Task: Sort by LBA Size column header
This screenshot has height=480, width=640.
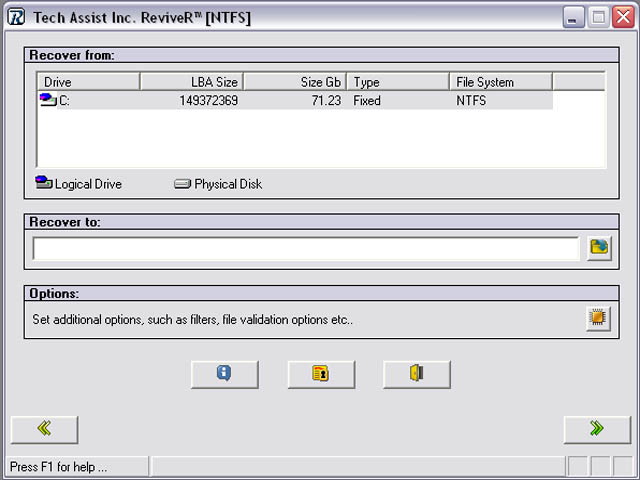Action: (x=192, y=82)
